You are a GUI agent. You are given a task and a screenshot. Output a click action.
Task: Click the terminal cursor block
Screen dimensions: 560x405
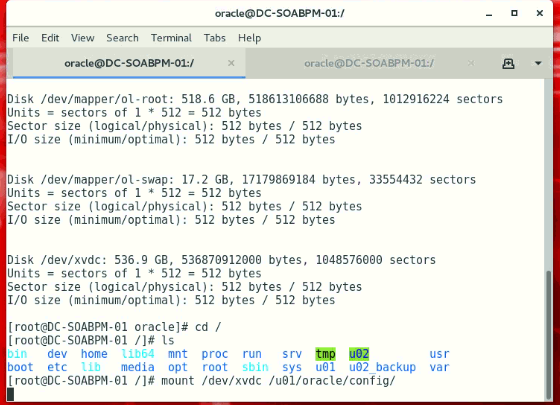click(10, 394)
